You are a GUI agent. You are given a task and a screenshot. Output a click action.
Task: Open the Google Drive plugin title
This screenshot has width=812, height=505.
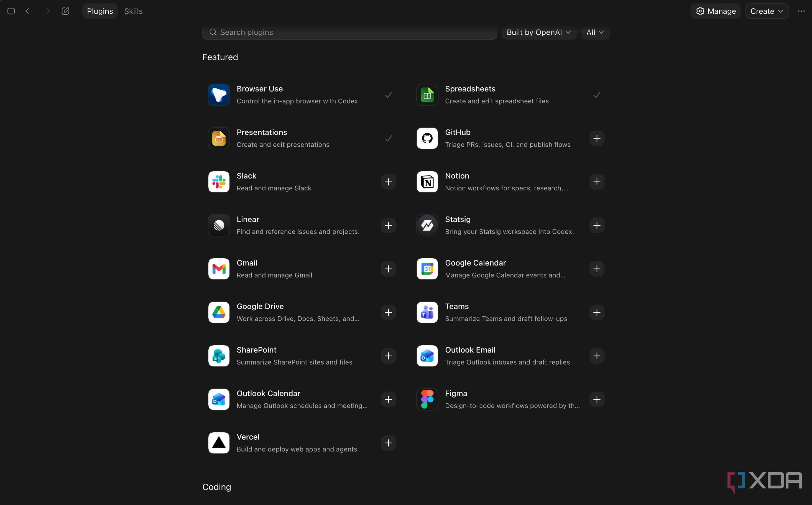(260, 306)
